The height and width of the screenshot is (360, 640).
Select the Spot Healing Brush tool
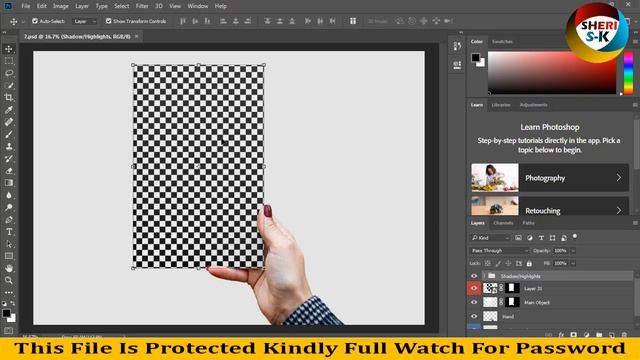9,122
